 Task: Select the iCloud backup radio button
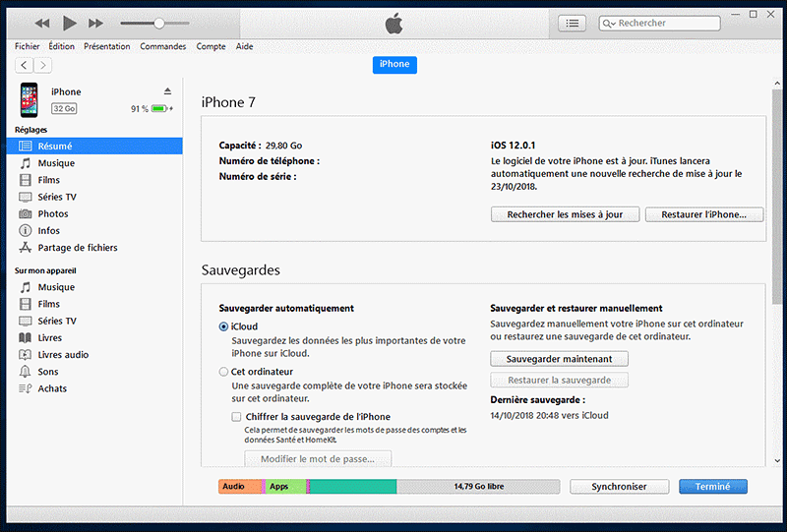coord(223,326)
